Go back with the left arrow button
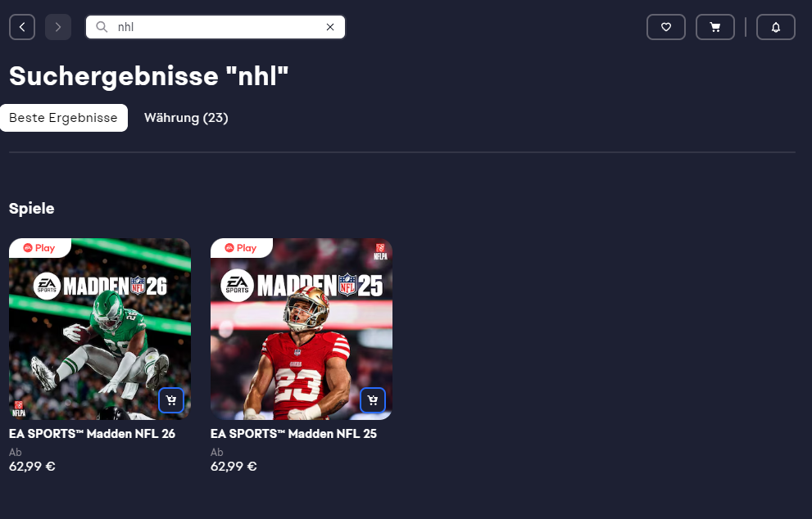812x519 pixels. (x=22, y=28)
